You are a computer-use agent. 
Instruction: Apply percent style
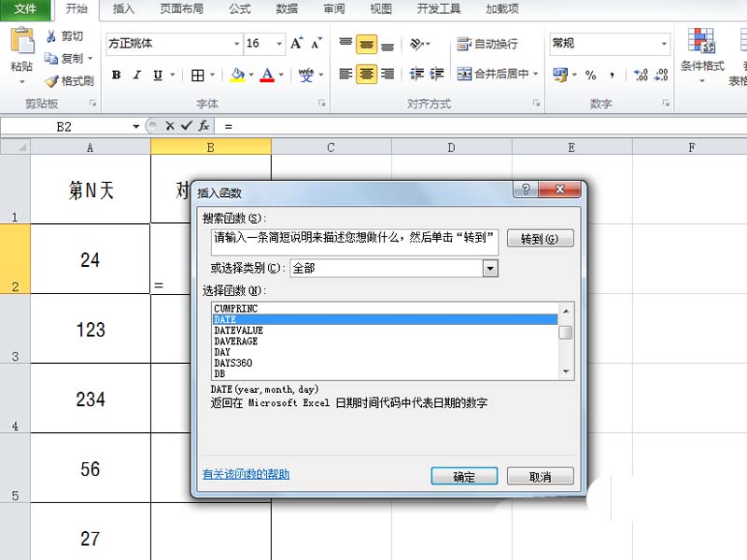point(590,75)
